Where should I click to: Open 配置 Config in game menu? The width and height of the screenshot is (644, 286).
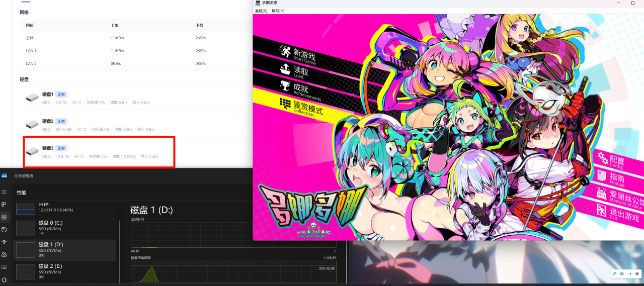(617, 161)
